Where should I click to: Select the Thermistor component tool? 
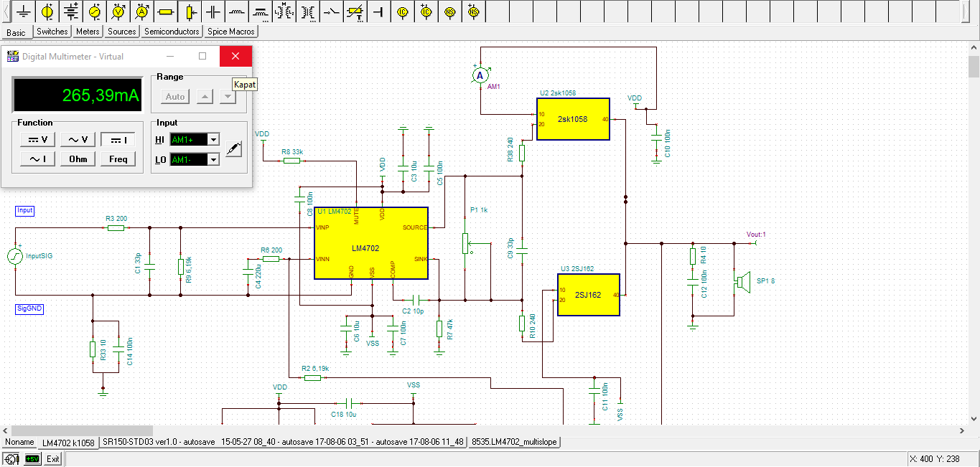tap(355, 11)
